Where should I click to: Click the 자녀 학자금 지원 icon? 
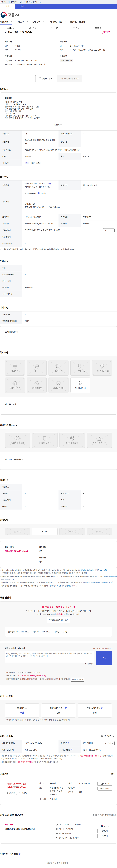pyautogui.click(x=102, y=368)
